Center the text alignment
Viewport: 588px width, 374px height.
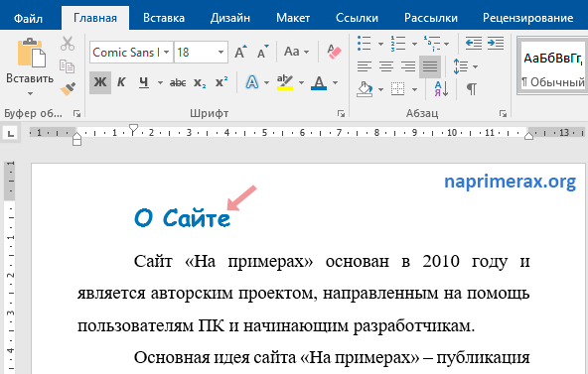[x=386, y=66]
